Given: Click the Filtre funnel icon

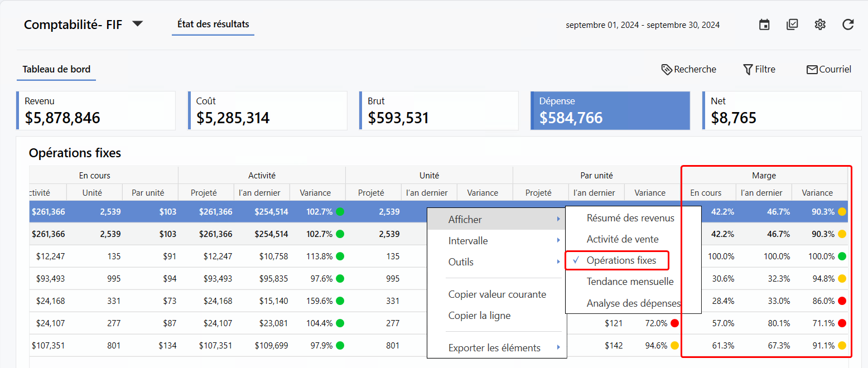Looking at the screenshot, I should click(748, 69).
